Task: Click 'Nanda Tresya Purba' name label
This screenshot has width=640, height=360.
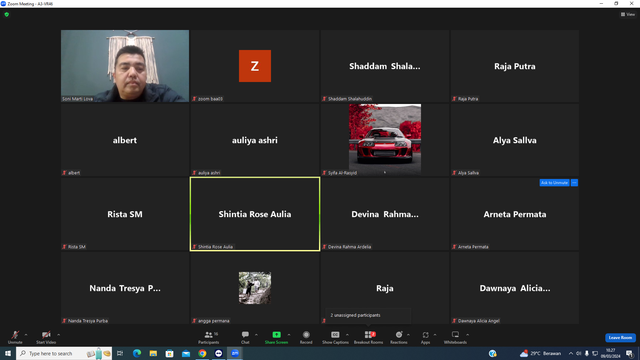Action: tap(88, 321)
